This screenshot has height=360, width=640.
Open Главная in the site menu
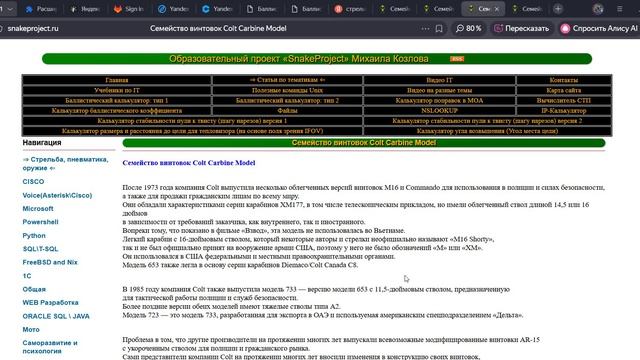coord(117,80)
